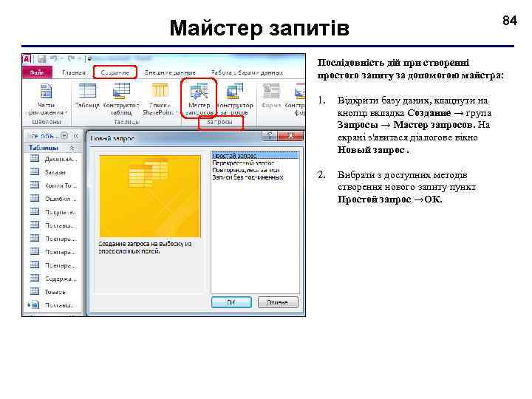Image resolution: width=532 pixels, height=399 pixels.
Task: Select the Ошибки ... table
Action: pyautogui.click(x=53, y=199)
